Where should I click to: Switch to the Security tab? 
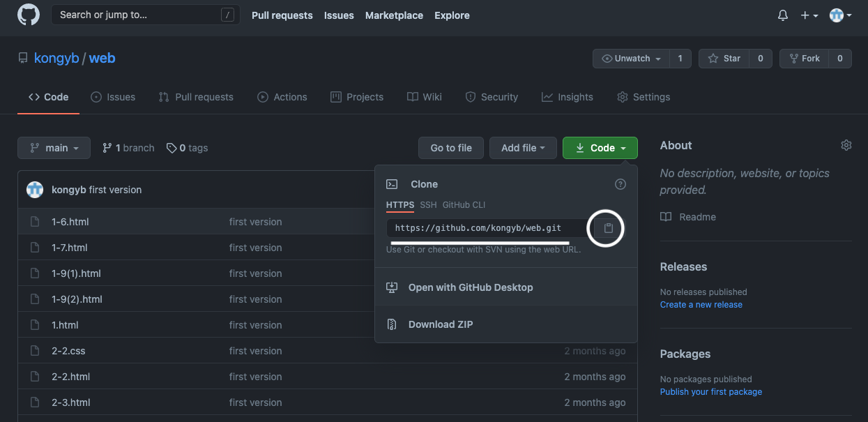click(492, 97)
